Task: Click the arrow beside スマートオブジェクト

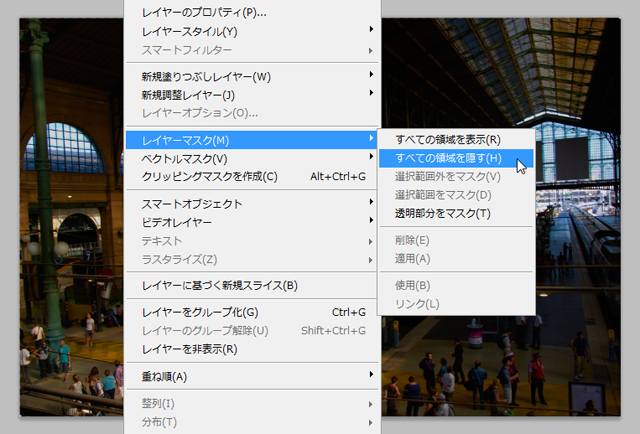Action: pos(371,202)
